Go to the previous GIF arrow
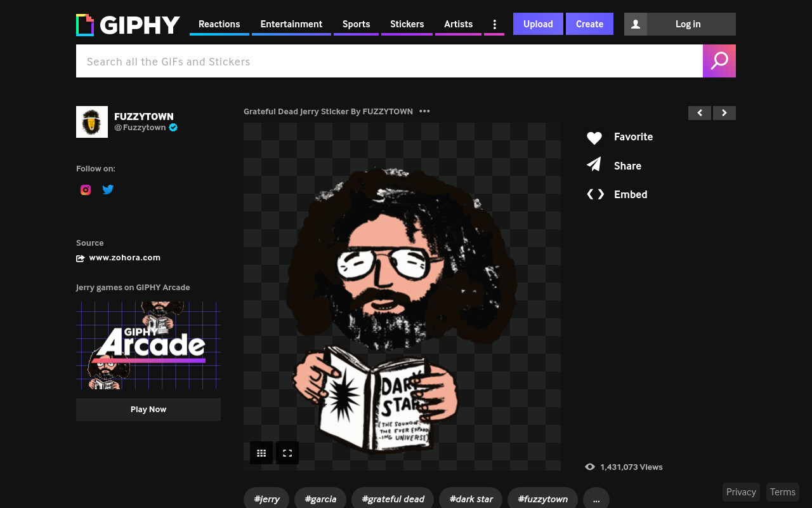This screenshot has width=812, height=508. (700, 113)
